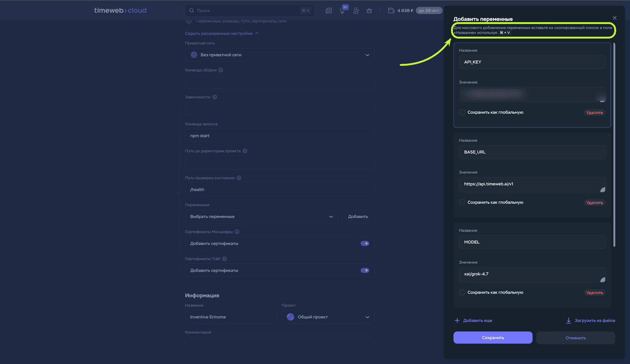
Task: Click the download icon beside Загрузить из файла
Action: pos(569,321)
